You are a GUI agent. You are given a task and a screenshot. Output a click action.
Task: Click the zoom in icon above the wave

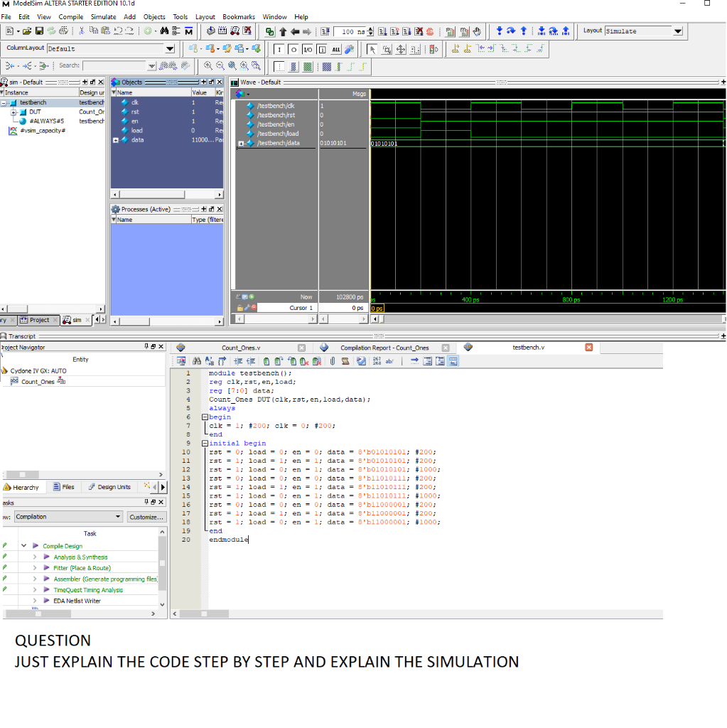(x=209, y=65)
